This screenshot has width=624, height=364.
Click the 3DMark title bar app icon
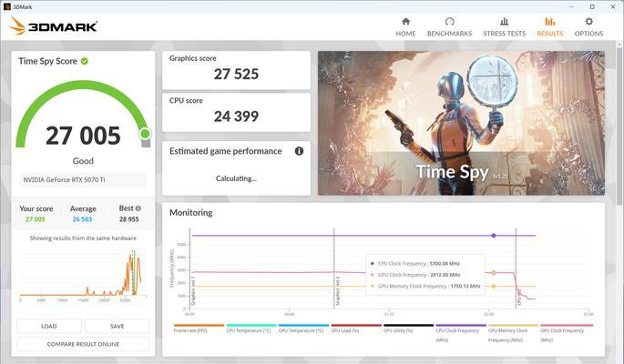coord(6,6)
